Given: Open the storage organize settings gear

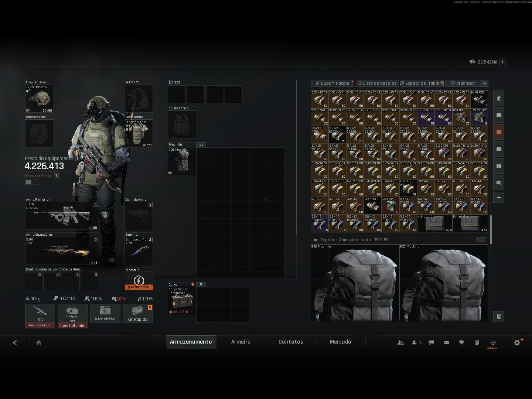Looking at the screenshot, I should pyautogui.click(x=485, y=83).
